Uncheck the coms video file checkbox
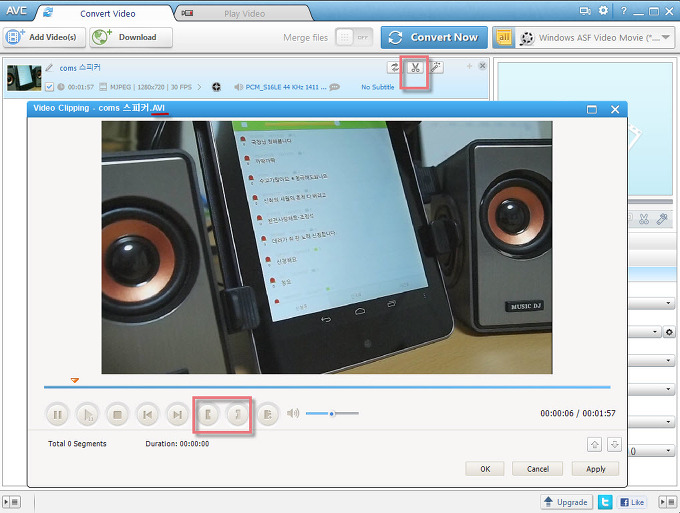 click(49, 87)
